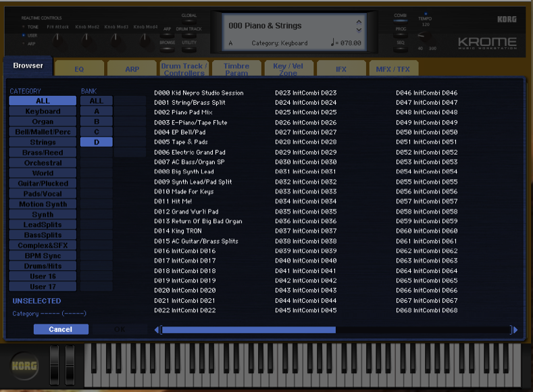Choose D030 InitCombi D030
Image resolution: width=533 pixels, height=392 pixels.
pos(305,162)
